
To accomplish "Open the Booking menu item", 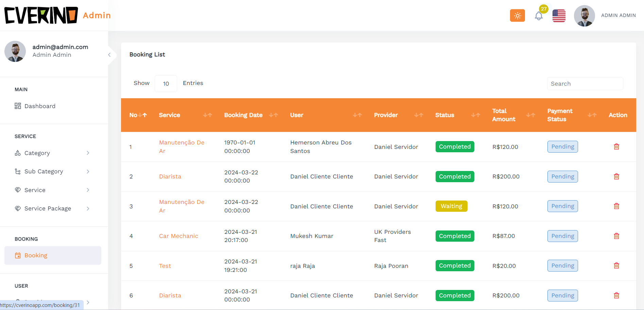I will tap(36, 256).
